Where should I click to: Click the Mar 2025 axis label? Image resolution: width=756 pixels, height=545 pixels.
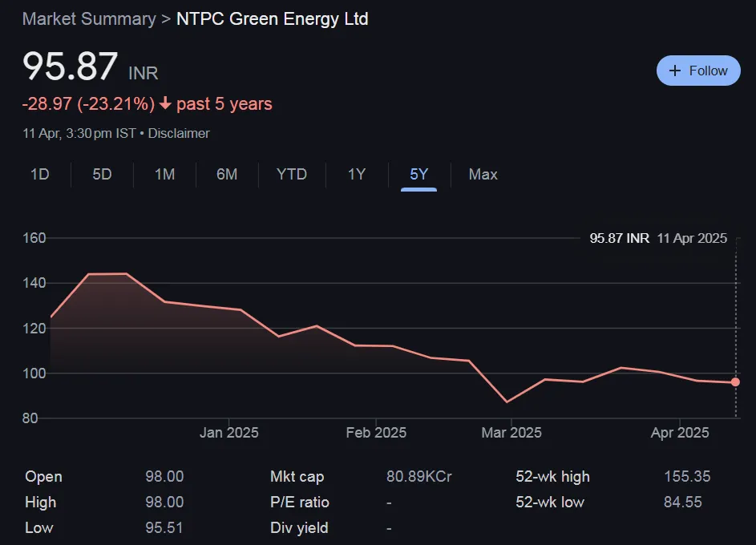(511, 433)
